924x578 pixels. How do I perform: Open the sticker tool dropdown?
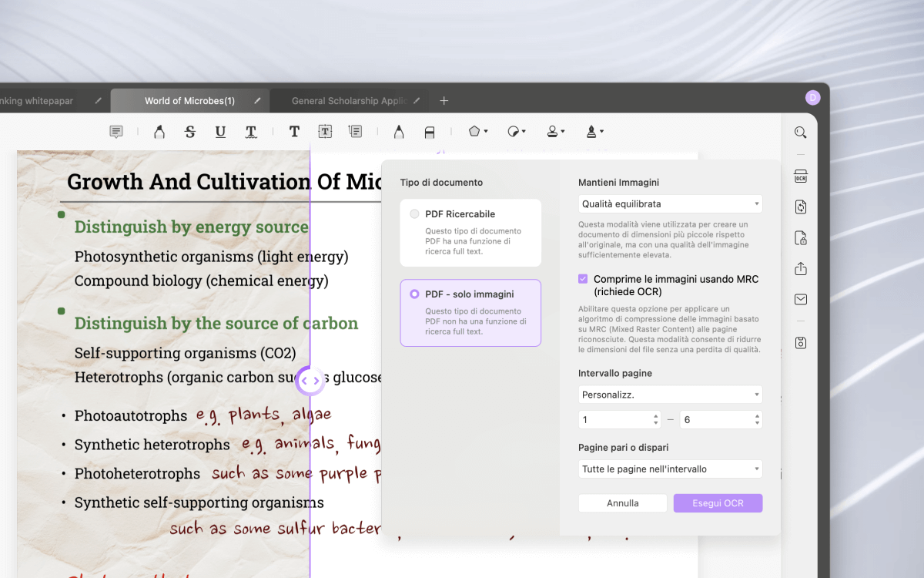(517, 132)
